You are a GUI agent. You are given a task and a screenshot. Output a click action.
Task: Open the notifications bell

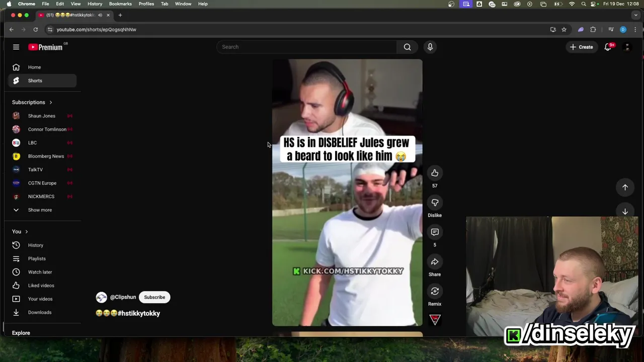pos(608,47)
